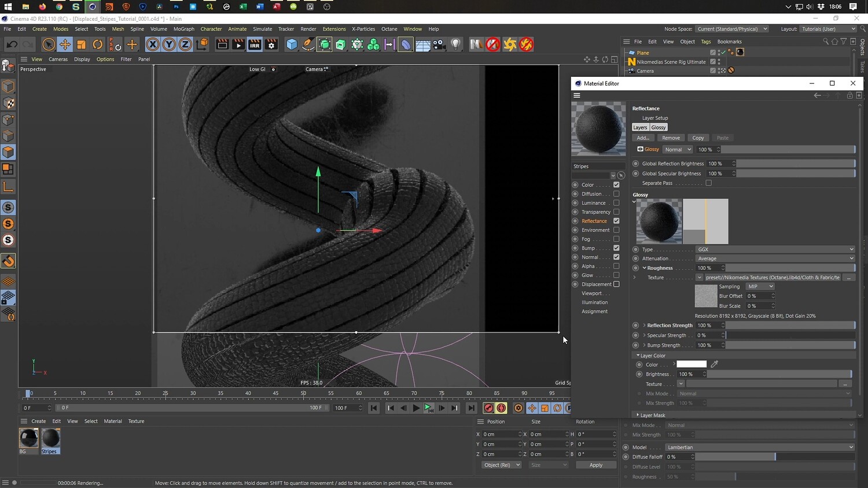Select the BG material thumbnail
The width and height of the screenshot is (868, 488).
point(28,438)
